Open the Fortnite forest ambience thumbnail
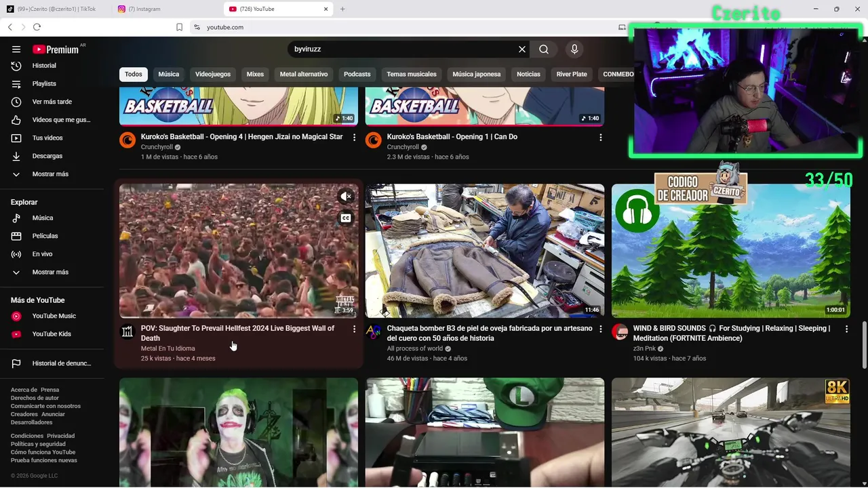The height and width of the screenshot is (488, 868). point(731,251)
